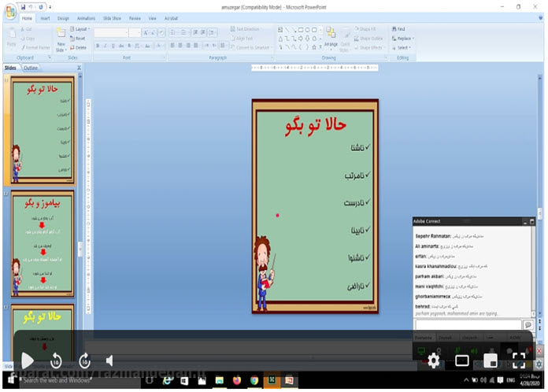Select star shape in Drawing gallery

tap(314, 47)
